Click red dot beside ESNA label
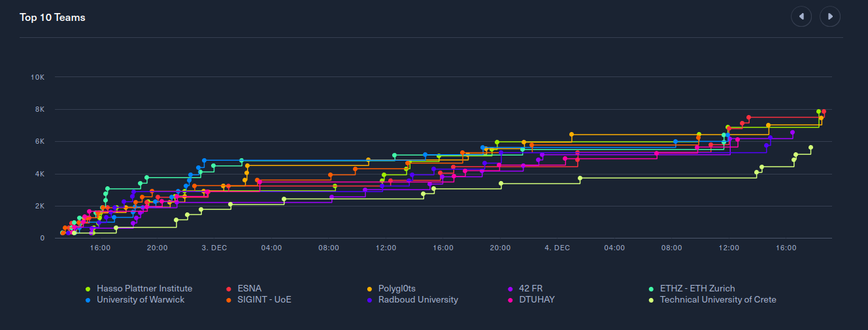This screenshot has width=868, height=330. coord(229,289)
